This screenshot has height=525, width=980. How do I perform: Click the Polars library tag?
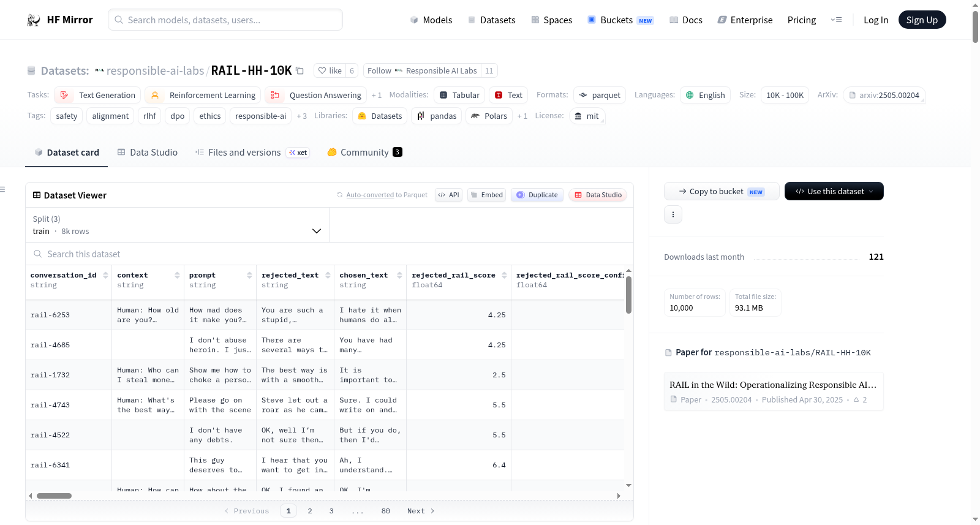pyautogui.click(x=489, y=116)
